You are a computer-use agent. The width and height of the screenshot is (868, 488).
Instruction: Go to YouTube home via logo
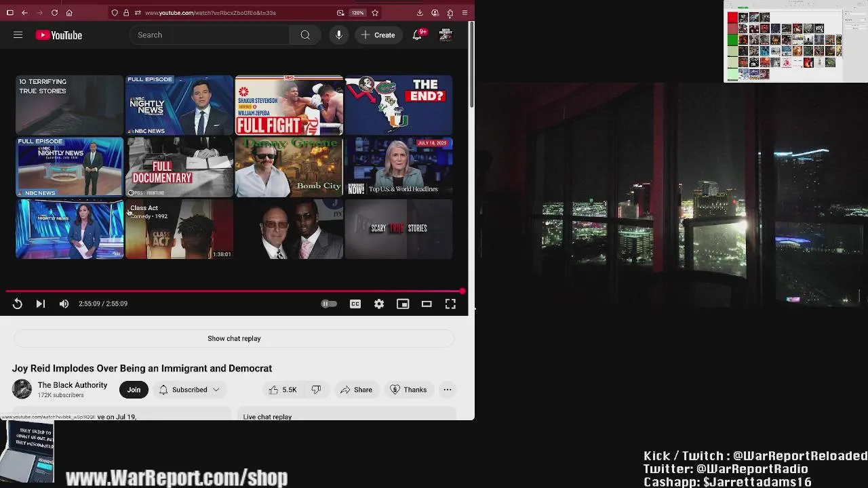click(59, 35)
